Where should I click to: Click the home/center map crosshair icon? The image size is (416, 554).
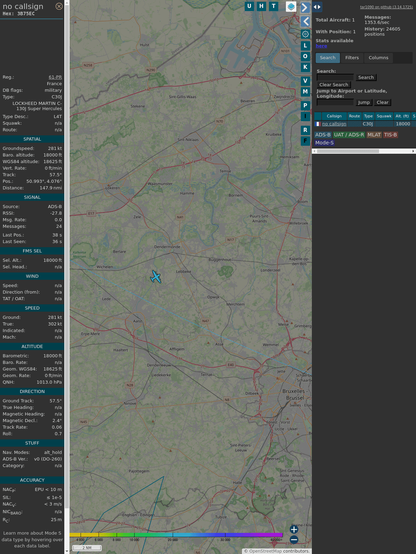[305, 34]
